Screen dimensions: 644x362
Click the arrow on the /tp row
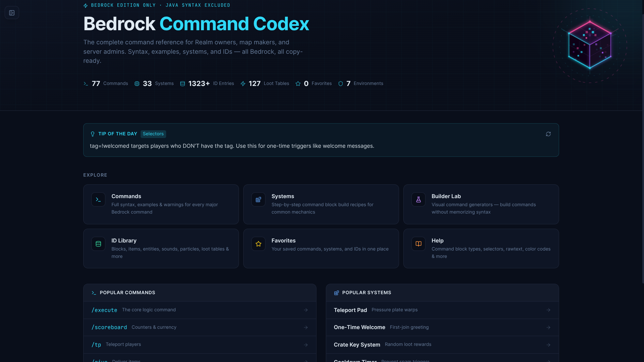coord(306,345)
